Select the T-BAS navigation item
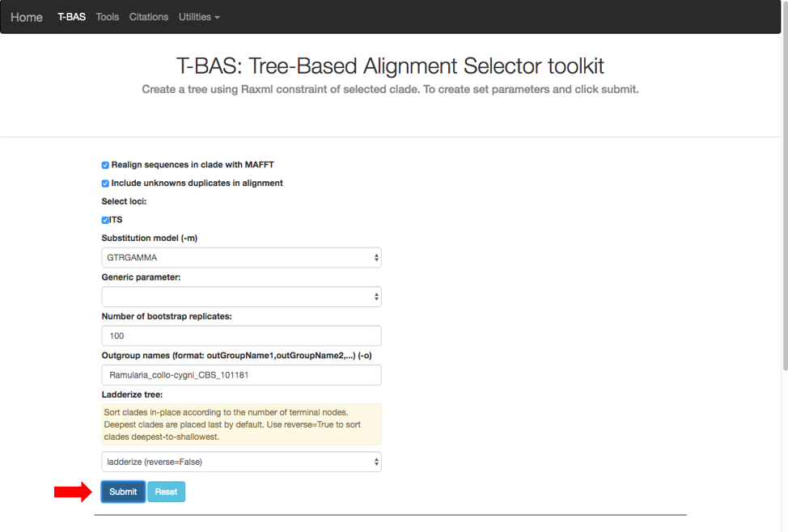Image resolution: width=788 pixels, height=532 pixels. tap(71, 17)
